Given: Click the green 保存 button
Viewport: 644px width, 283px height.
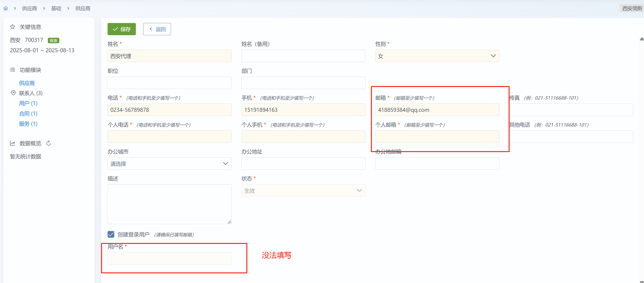Looking at the screenshot, I should [122, 29].
